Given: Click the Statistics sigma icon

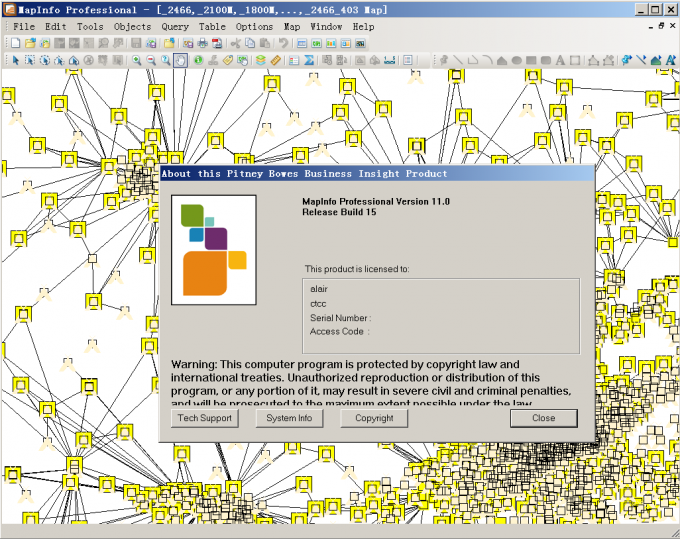Looking at the screenshot, I should (x=309, y=60).
